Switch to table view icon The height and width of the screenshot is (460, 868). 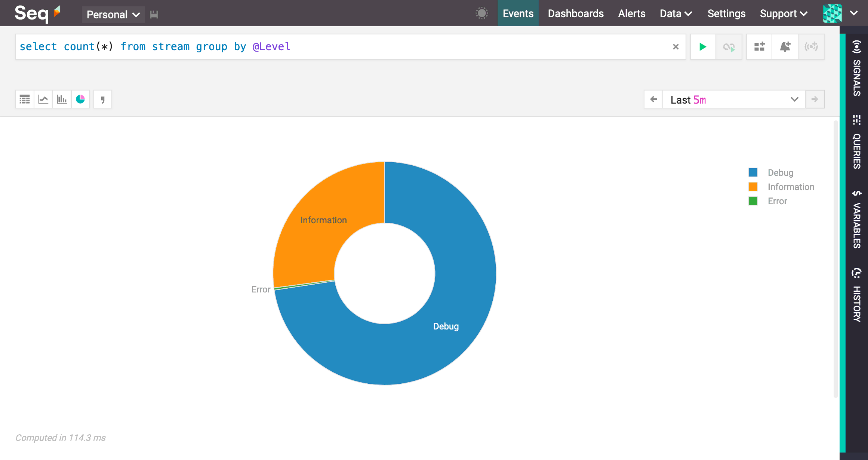point(25,99)
